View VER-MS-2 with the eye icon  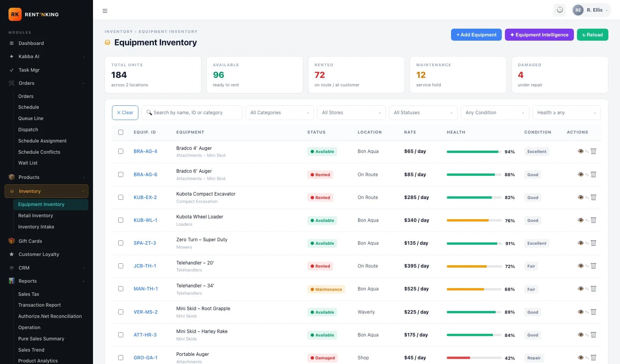[580, 312]
